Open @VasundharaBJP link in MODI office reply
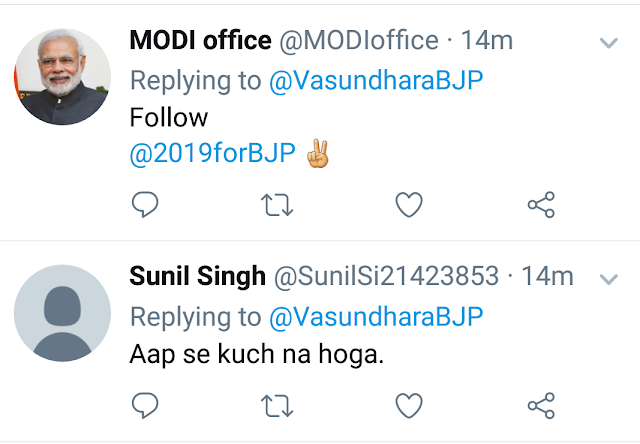Screen dimensions: 640x444 point(376,80)
